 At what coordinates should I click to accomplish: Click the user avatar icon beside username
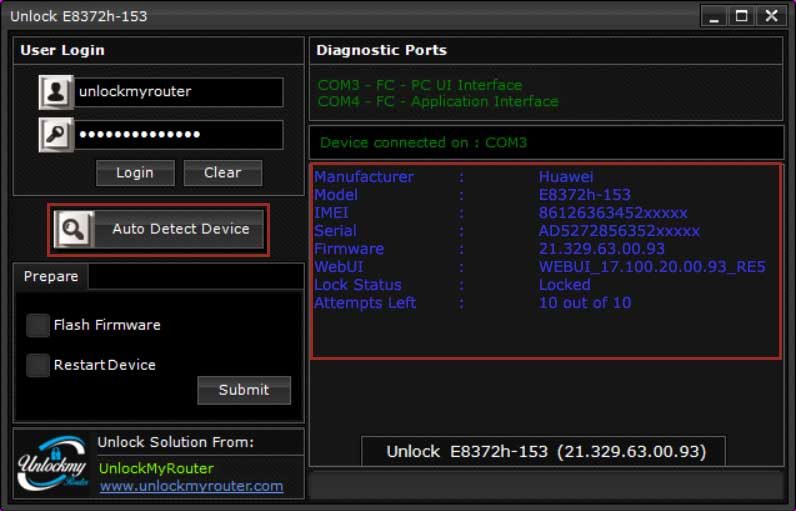pos(56,92)
